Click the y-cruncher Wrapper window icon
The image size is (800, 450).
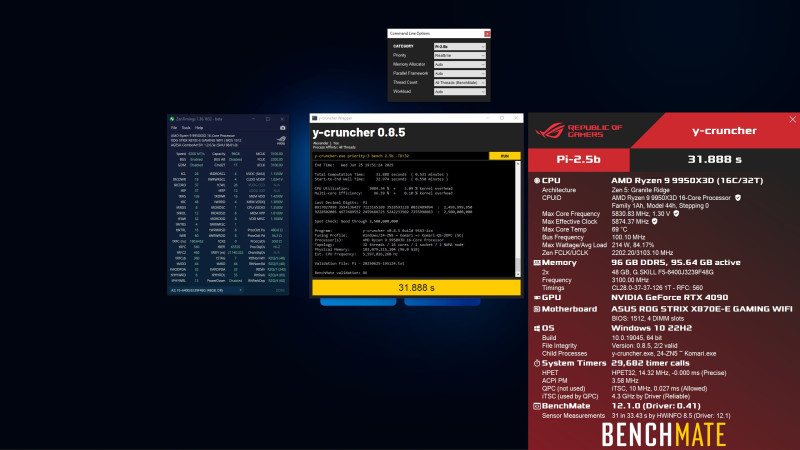tap(315, 118)
